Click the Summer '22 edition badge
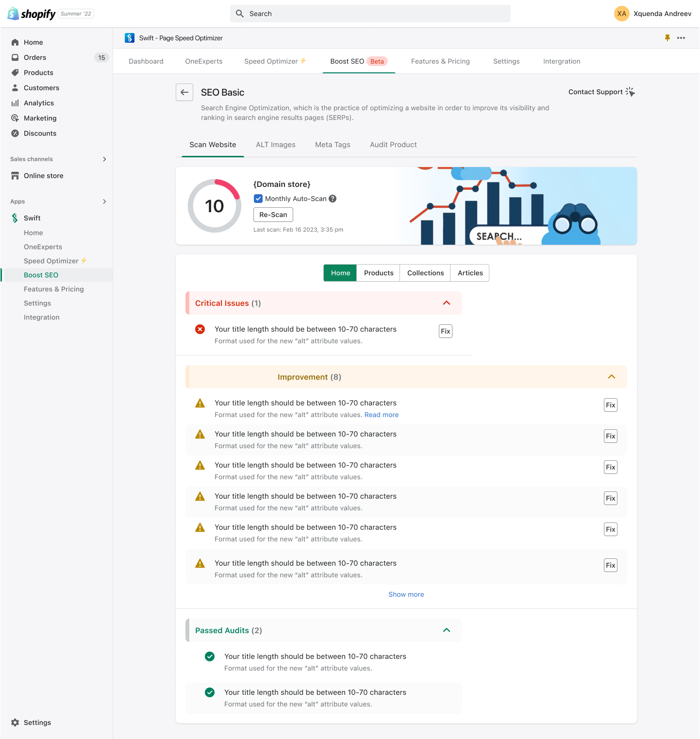This screenshot has height=739, width=700. tap(76, 14)
